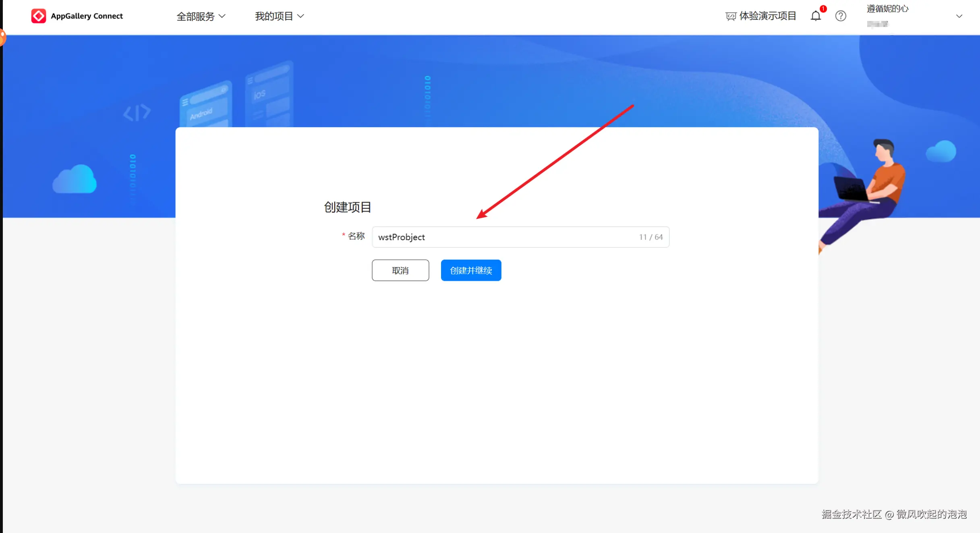Open the account dropdown chevron

[959, 17]
